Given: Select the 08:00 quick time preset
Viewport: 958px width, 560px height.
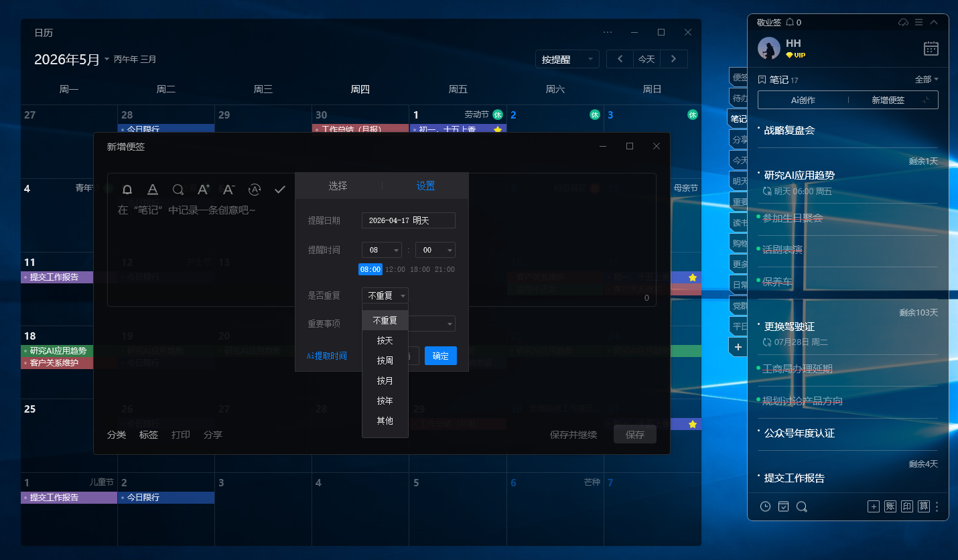Looking at the screenshot, I should coord(370,269).
